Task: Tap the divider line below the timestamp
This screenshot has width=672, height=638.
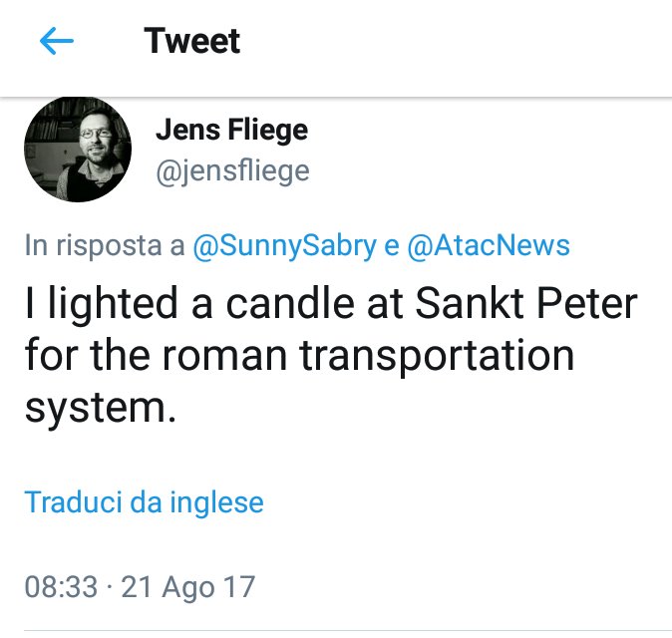Action: click(x=336, y=630)
